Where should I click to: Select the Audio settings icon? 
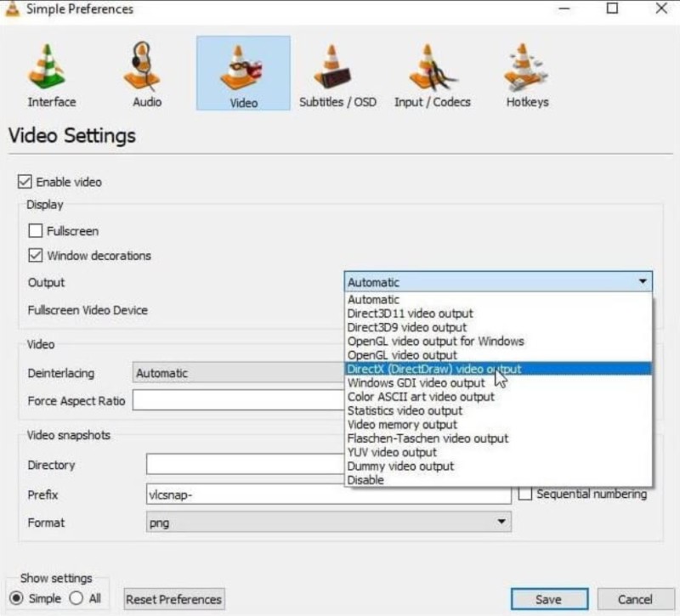(143, 65)
